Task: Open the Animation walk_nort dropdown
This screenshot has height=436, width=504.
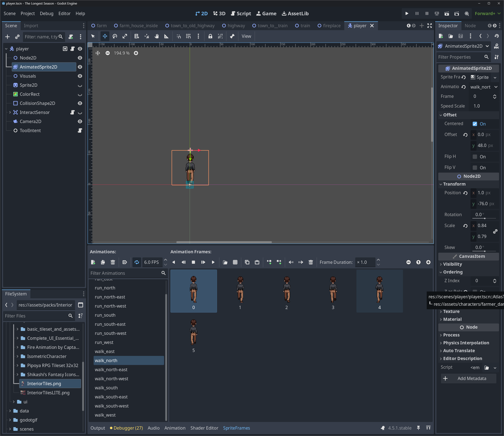Action: click(484, 87)
